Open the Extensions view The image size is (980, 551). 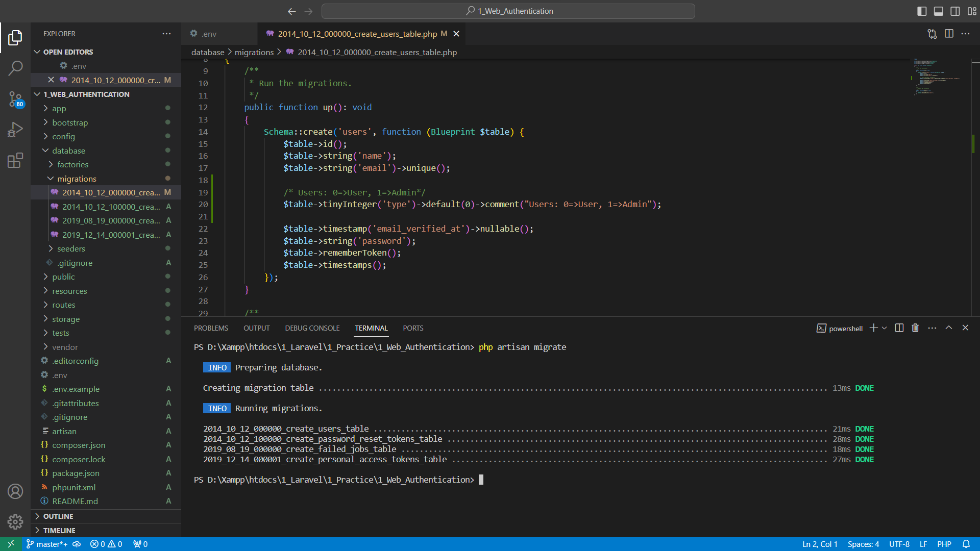click(x=15, y=161)
